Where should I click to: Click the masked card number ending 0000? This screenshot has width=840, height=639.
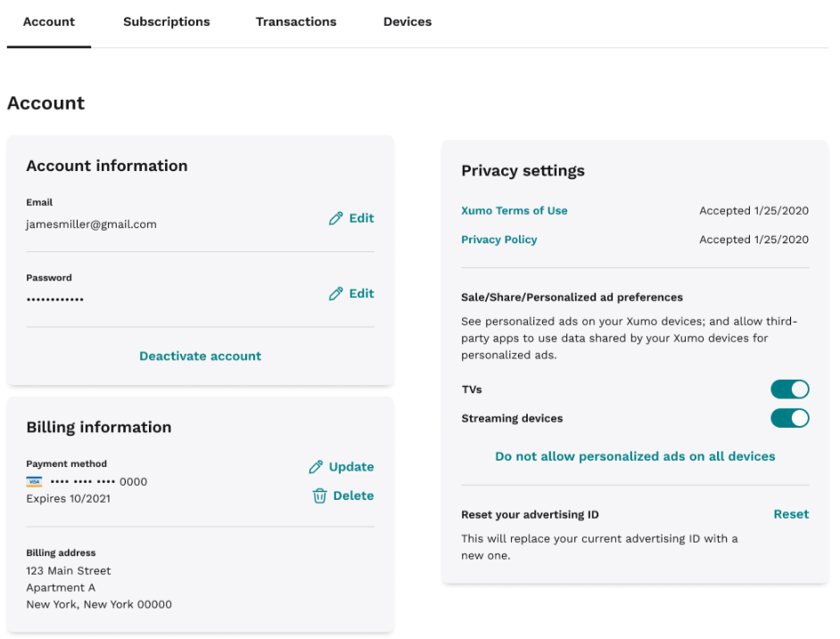point(99,481)
